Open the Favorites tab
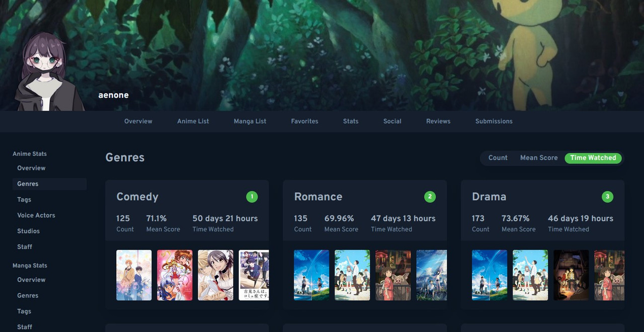The height and width of the screenshot is (332, 644). click(x=304, y=121)
